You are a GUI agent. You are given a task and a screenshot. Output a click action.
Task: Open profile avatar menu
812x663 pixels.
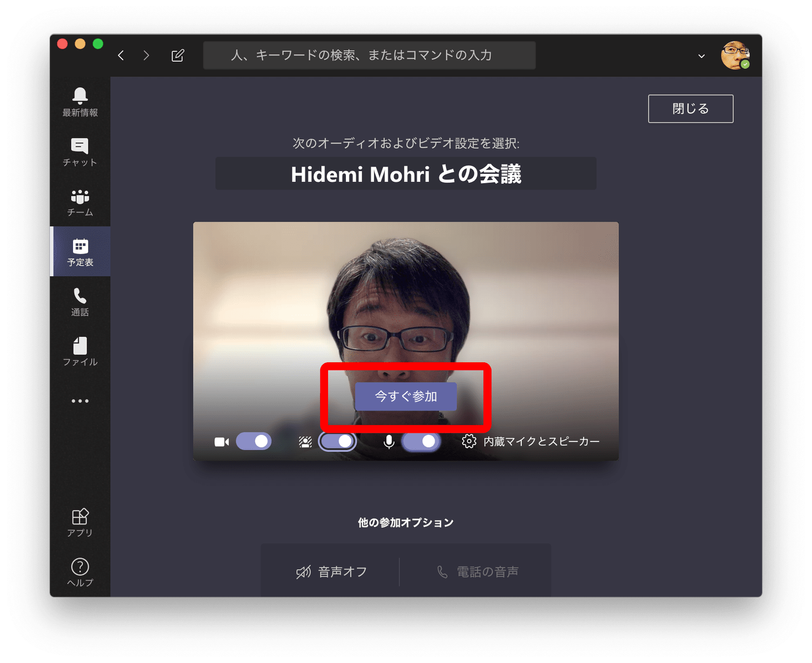point(734,55)
